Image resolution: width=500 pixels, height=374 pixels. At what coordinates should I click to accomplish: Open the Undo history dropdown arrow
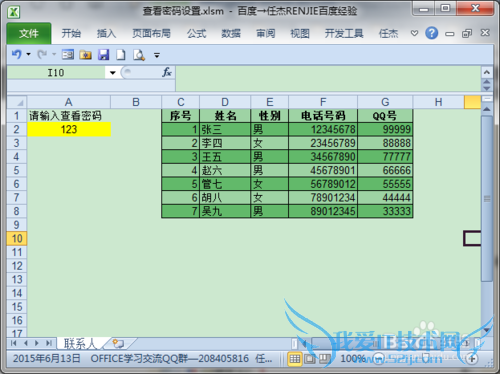28,54
